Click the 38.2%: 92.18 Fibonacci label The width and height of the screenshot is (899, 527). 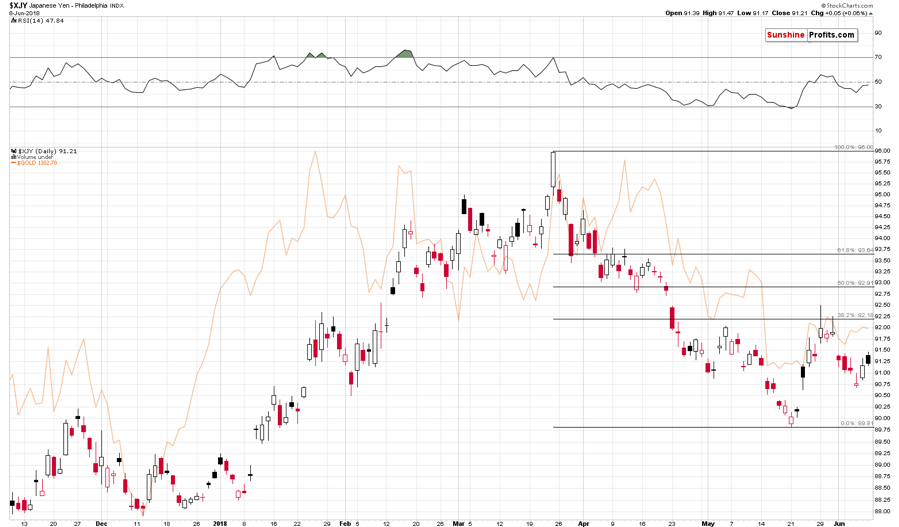(x=855, y=315)
